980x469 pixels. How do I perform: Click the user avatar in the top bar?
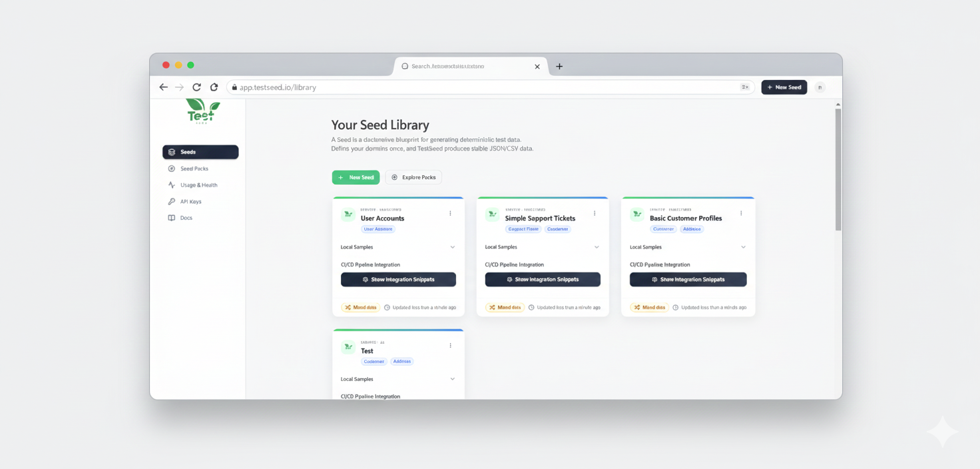820,87
